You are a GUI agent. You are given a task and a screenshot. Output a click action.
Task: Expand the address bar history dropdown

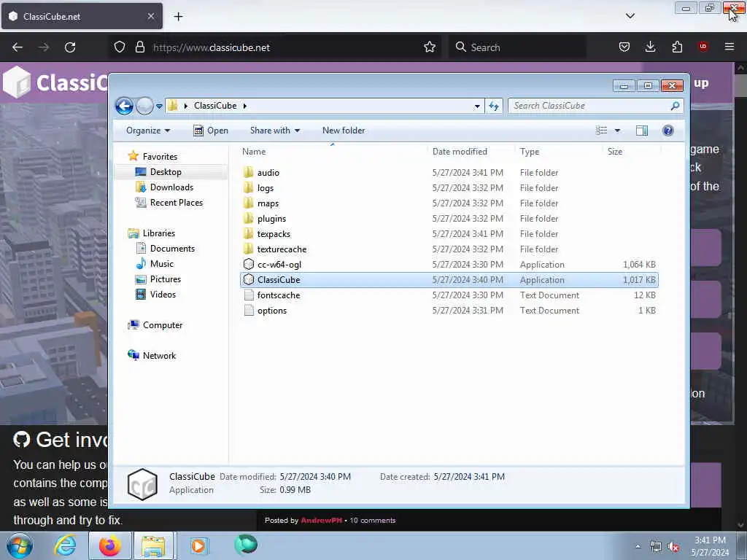coord(477,106)
